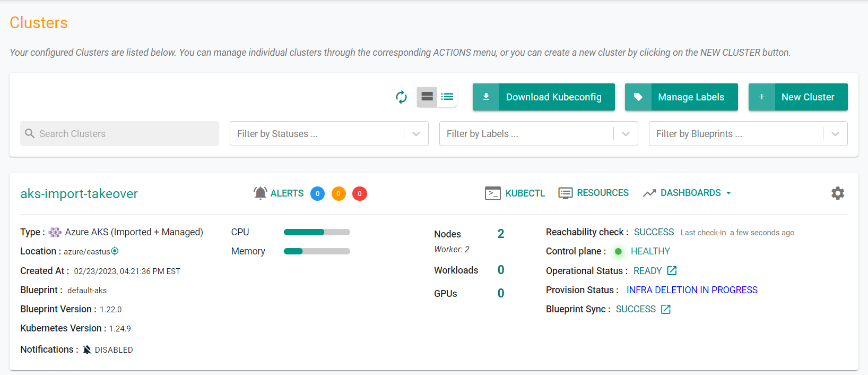868x375 pixels.
Task: Click the search magnifier icon
Action: pyautogui.click(x=30, y=133)
